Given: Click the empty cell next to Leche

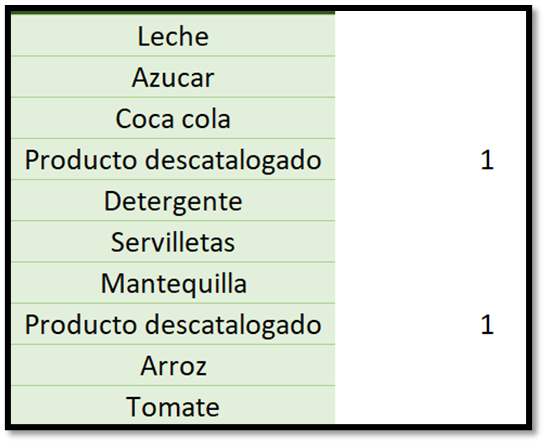Looking at the screenshot, I should 431,35.
